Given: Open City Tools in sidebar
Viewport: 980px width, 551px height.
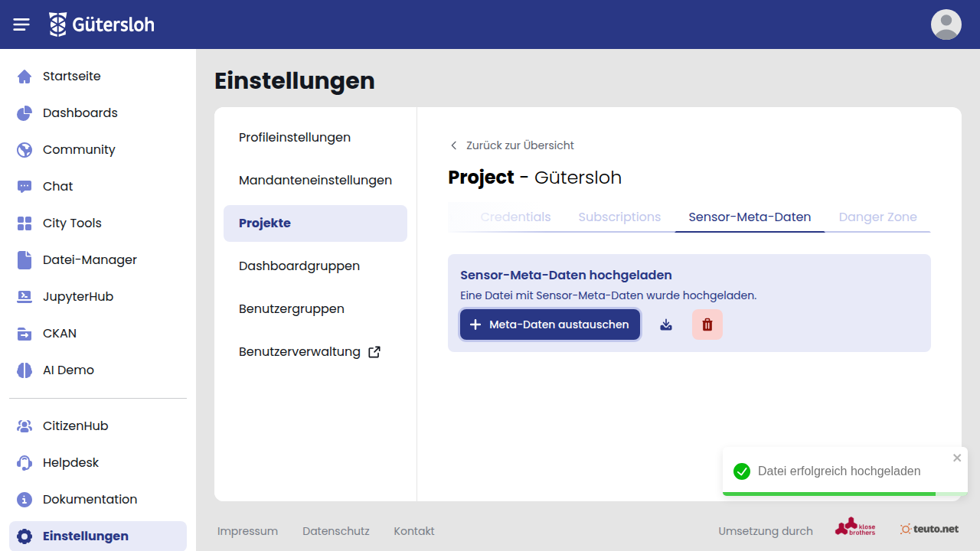Looking at the screenshot, I should (x=72, y=223).
